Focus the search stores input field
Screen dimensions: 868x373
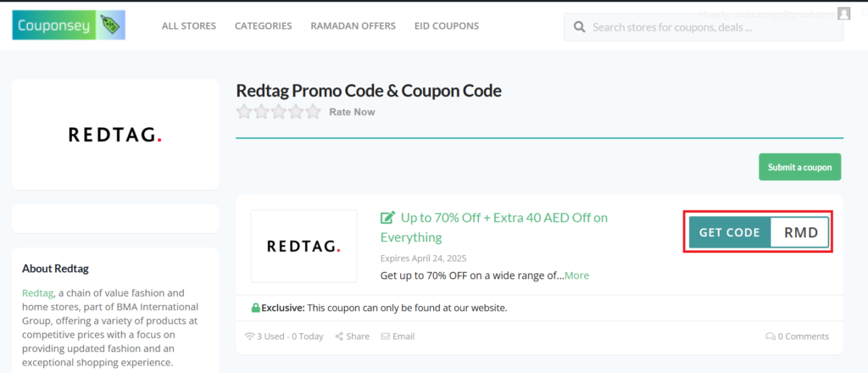[712, 27]
